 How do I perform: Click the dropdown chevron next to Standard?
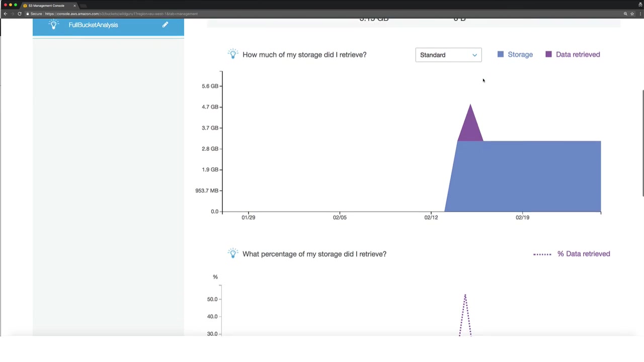click(x=474, y=55)
